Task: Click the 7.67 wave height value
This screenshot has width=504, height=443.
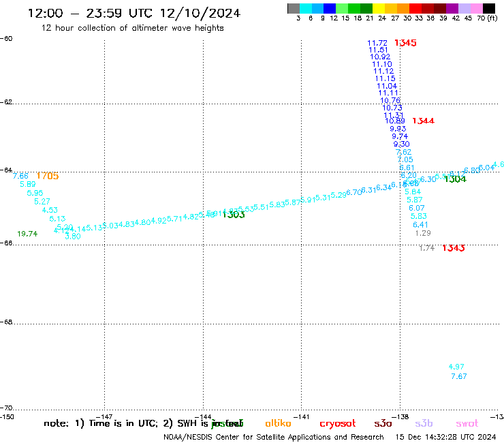Action: (x=459, y=376)
